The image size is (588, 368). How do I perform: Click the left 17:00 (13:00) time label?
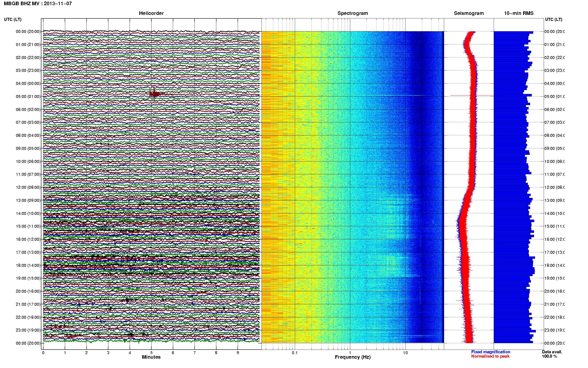click(x=28, y=252)
